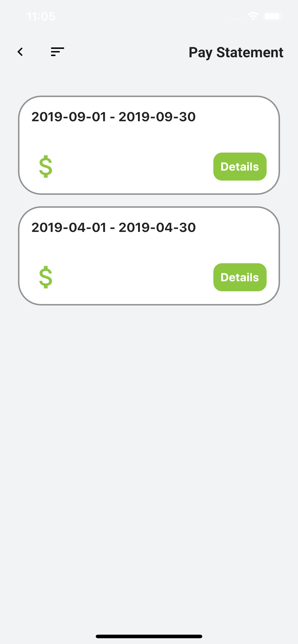This screenshot has width=298, height=644.
Task: Tap dollar sign icon in April statement
Action: (46, 277)
